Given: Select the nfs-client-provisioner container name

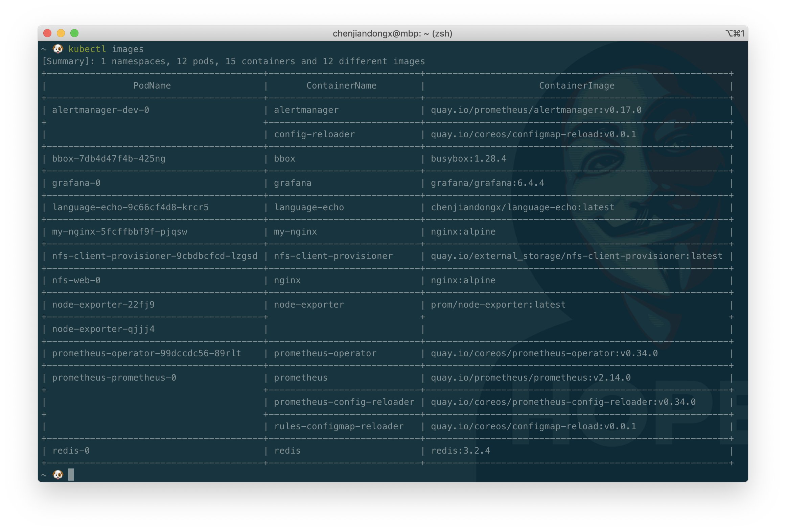Looking at the screenshot, I should click(333, 256).
